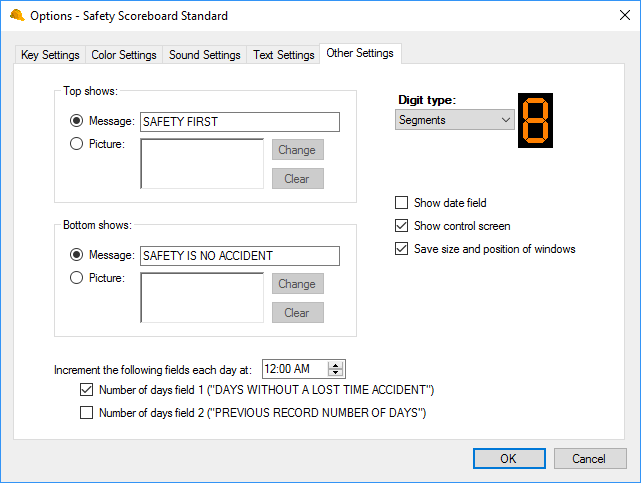Go to the Sound Settings tab
The height and width of the screenshot is (483, 641).
click(205, 55)
